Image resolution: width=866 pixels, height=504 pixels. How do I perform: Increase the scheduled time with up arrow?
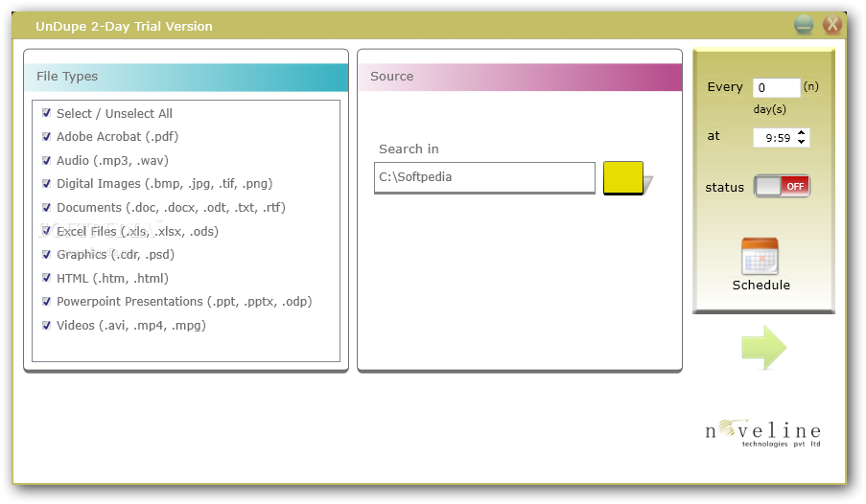pyautogui.click(x=802, y=133)
